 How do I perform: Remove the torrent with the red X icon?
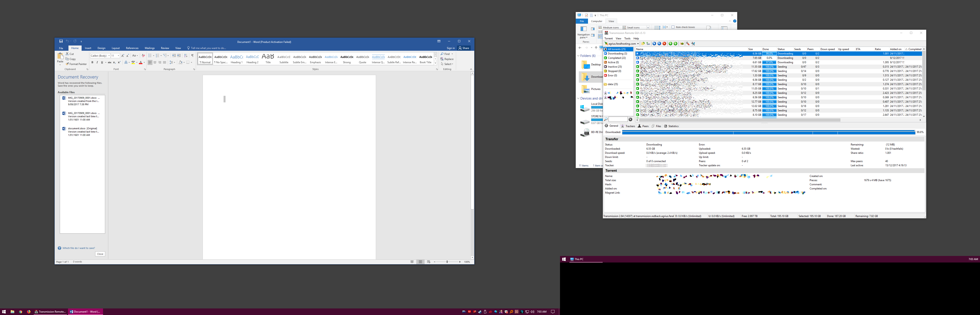point(664,43)
